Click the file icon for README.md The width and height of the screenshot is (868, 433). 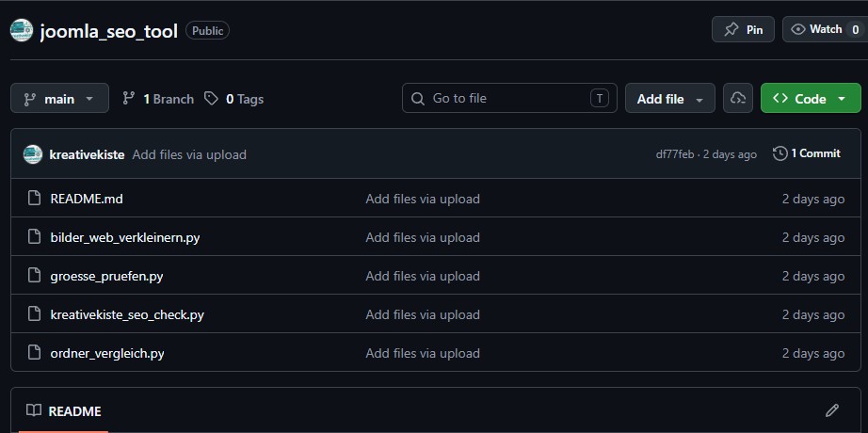(34, 199)
